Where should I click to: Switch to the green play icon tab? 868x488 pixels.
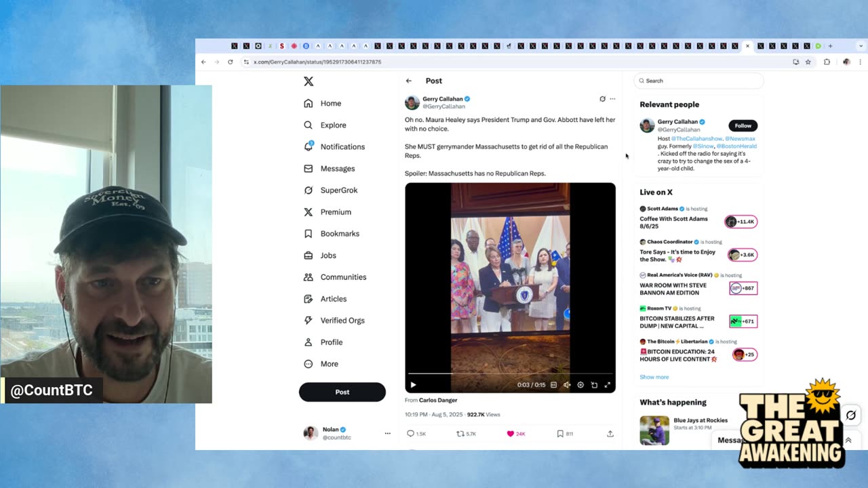pyautogui.click(x=818, y=46)
